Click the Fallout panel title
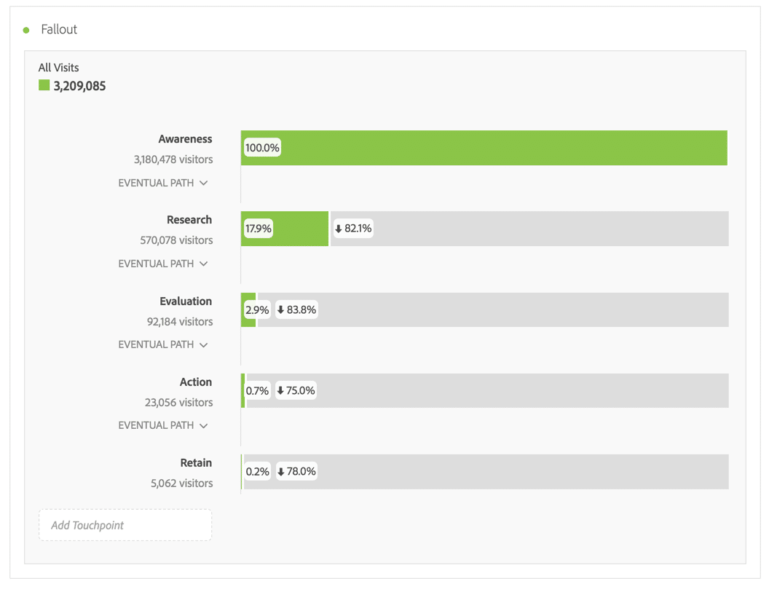Screen dimensions: 777x600 [59, 30]
